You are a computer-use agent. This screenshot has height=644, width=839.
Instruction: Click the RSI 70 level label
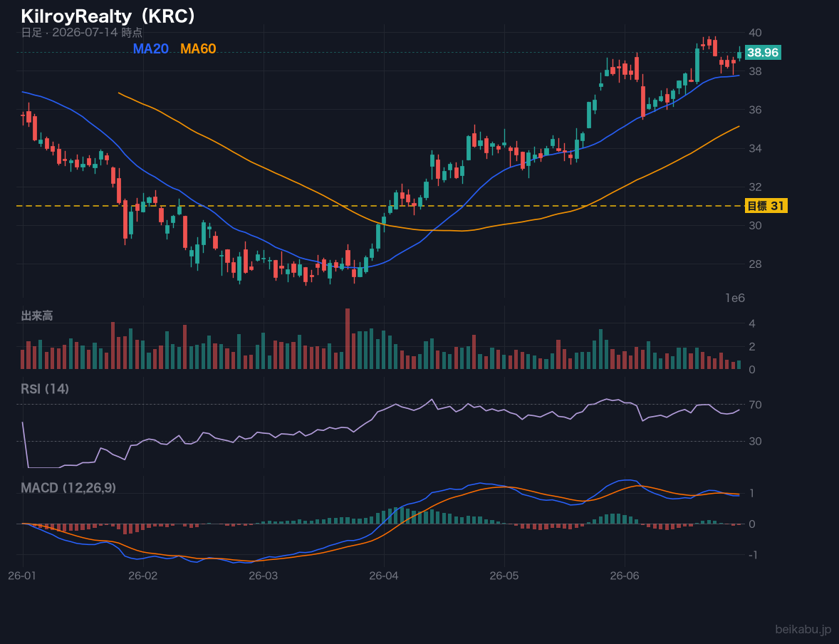click(x=755, y=405)
